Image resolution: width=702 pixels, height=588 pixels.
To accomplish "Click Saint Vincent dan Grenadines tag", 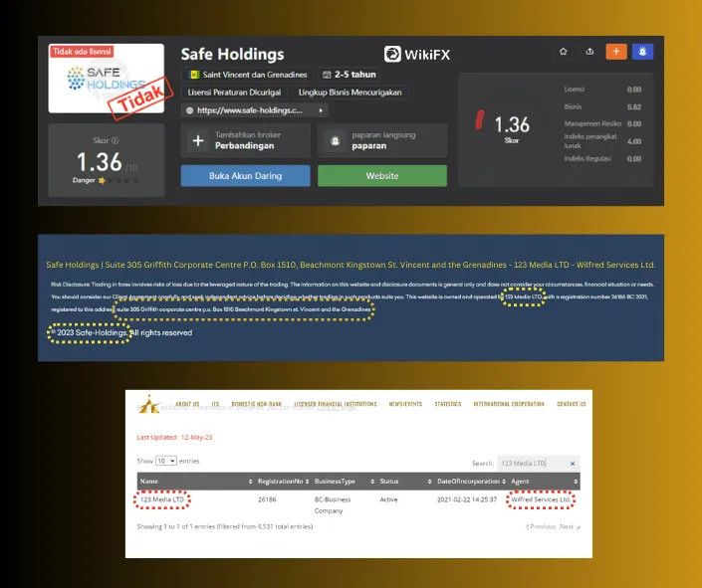I will (x=249, y=75).
